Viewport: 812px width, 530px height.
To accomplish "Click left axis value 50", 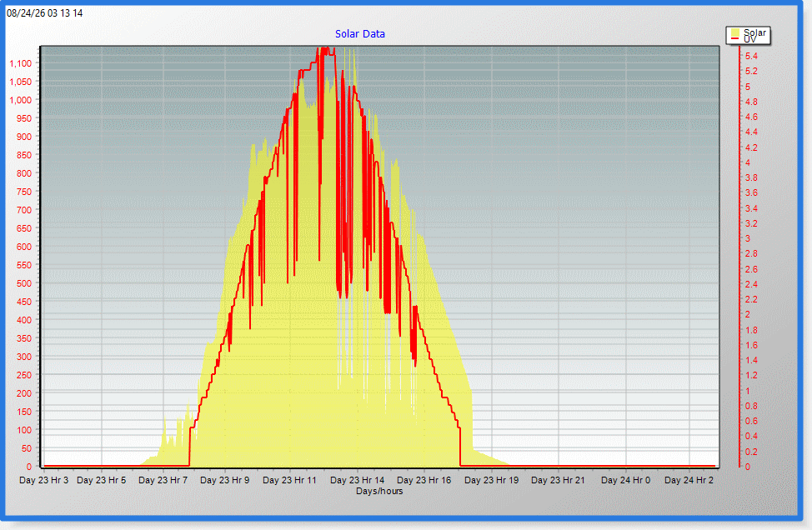I will 27,448.
